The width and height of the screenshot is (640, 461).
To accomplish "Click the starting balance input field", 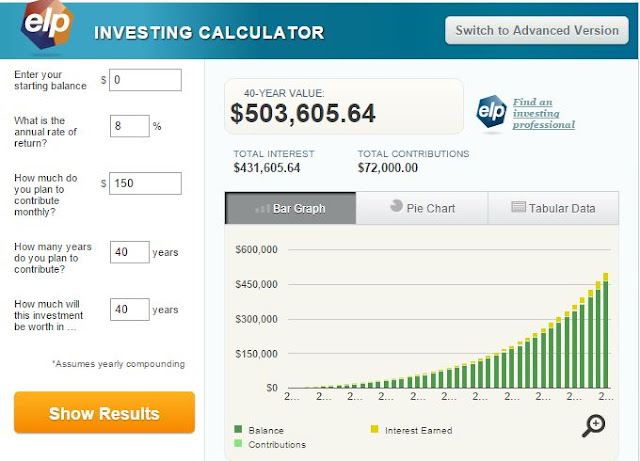I will pos(145,80).
